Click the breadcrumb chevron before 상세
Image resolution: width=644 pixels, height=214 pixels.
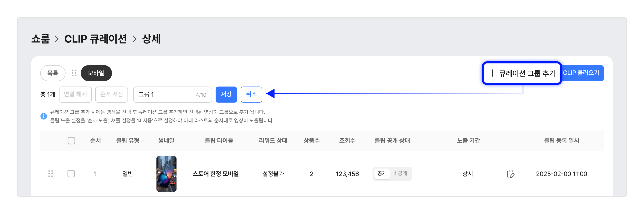(135, 39)
